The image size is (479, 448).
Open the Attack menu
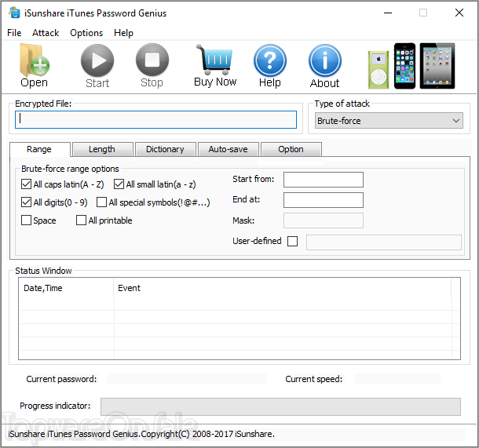click(46, 33)
